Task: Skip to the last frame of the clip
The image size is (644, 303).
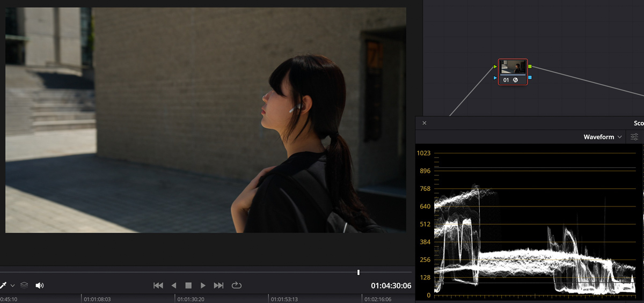Action: pos(218,285)
